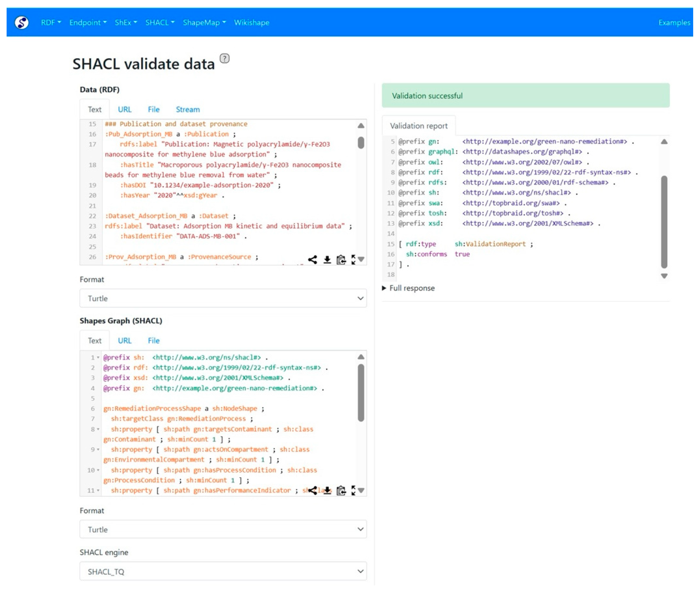Copy the Data RDF text to the clipboard
Screen dimensions: 700x592
pyautogui.click(x=341, y=259)
